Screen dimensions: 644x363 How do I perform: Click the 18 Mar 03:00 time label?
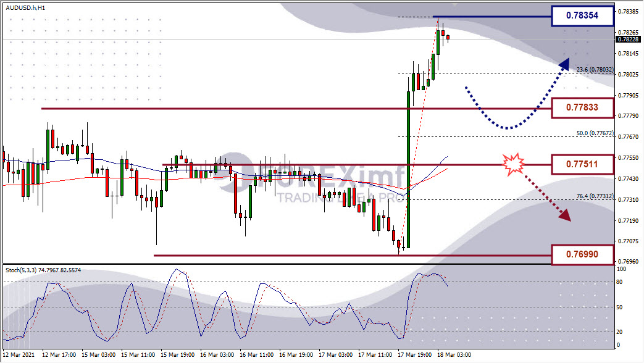tap(454, 355)
